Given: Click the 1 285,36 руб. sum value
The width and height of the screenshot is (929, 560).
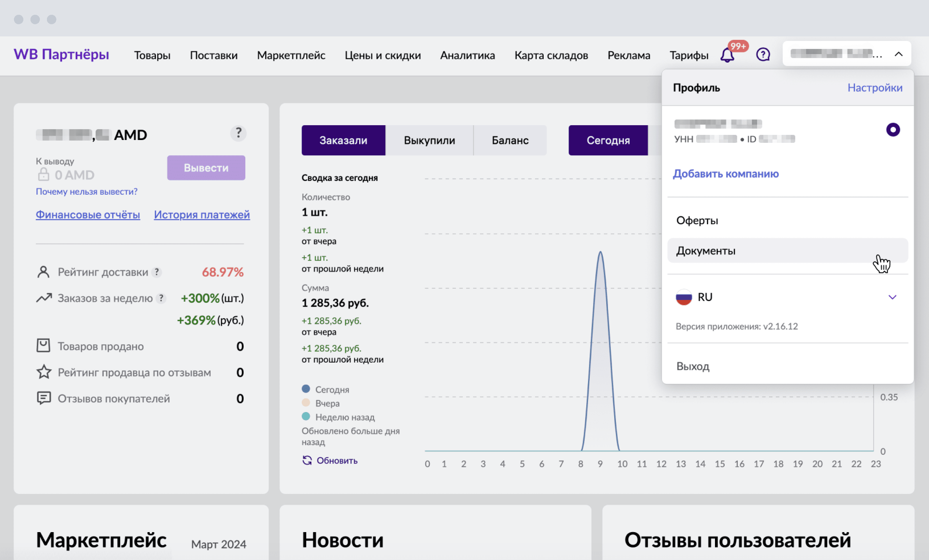Looking at the screenshot, I should [335, 303].
